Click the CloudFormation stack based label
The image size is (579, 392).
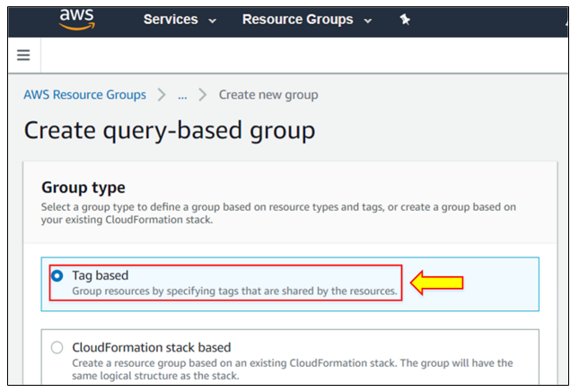[152, 347]
